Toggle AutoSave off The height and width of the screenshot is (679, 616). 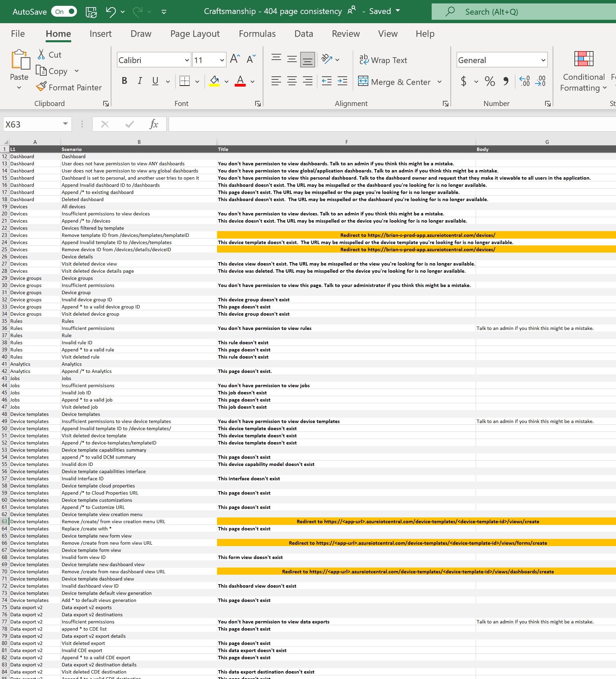click(x=63, y=11)
